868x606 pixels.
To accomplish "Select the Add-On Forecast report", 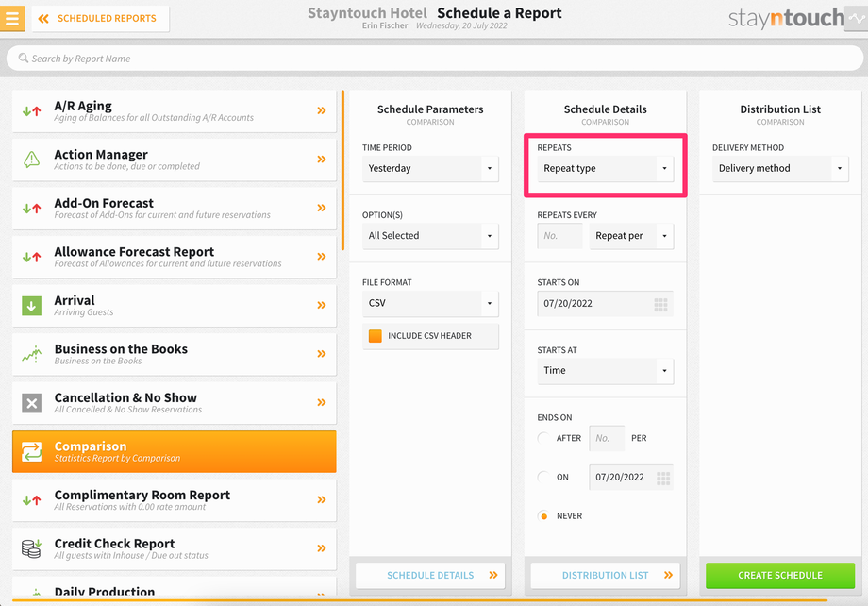I will coord(174,209).
